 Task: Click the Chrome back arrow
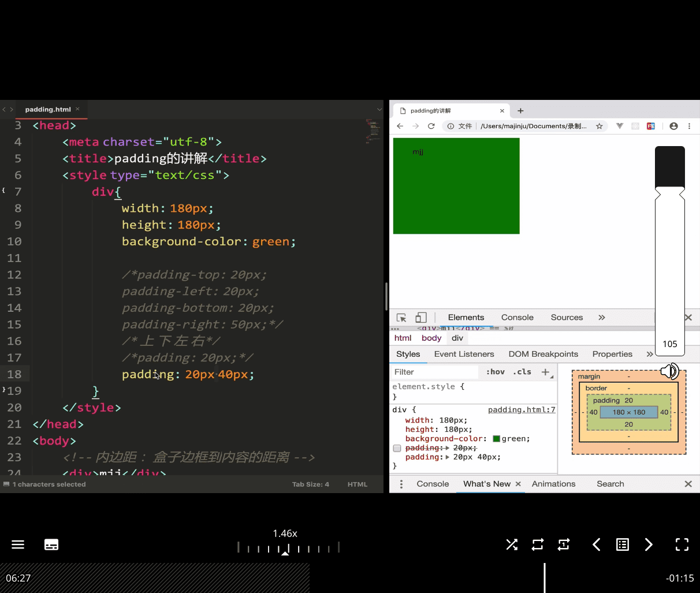pos(400,126)
